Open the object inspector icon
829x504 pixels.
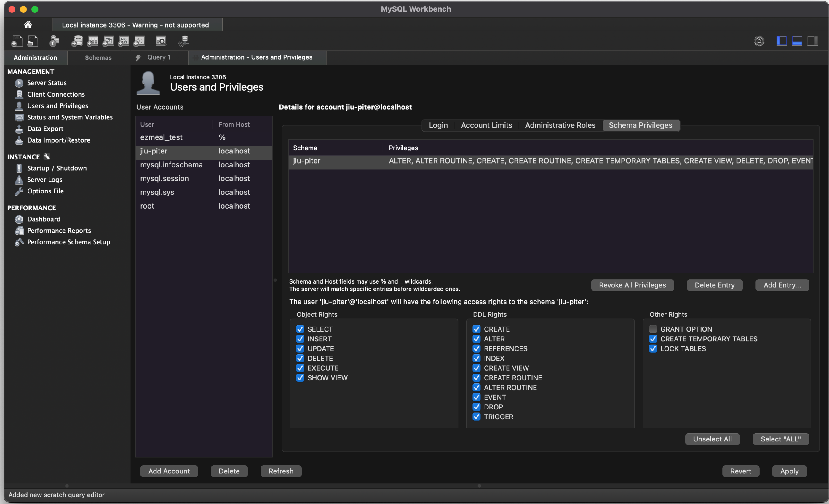coord(54,41)
